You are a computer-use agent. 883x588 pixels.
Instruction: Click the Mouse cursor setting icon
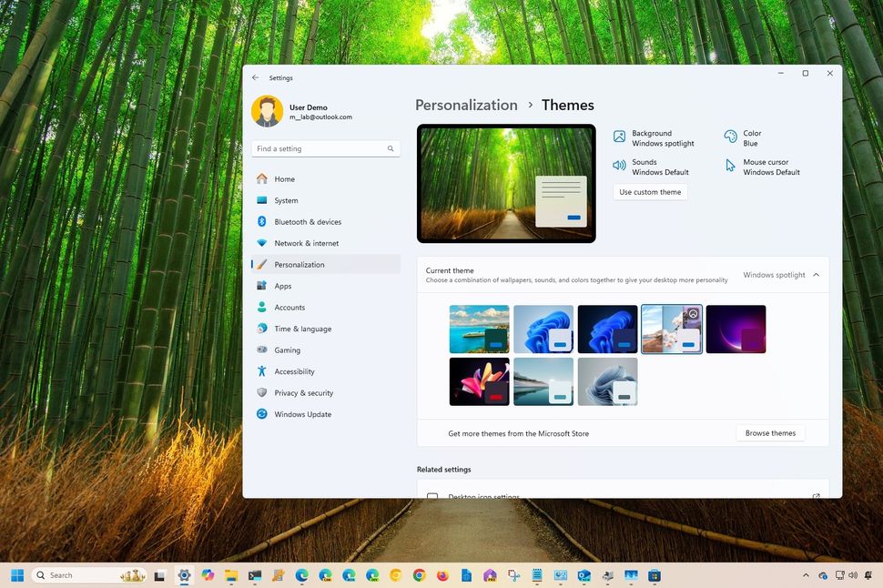pos(728,167)
